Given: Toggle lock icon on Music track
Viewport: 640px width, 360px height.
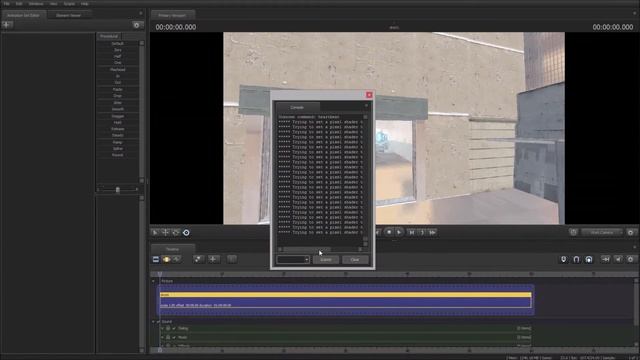Looking at the screenshot, I should click(168, 338).
